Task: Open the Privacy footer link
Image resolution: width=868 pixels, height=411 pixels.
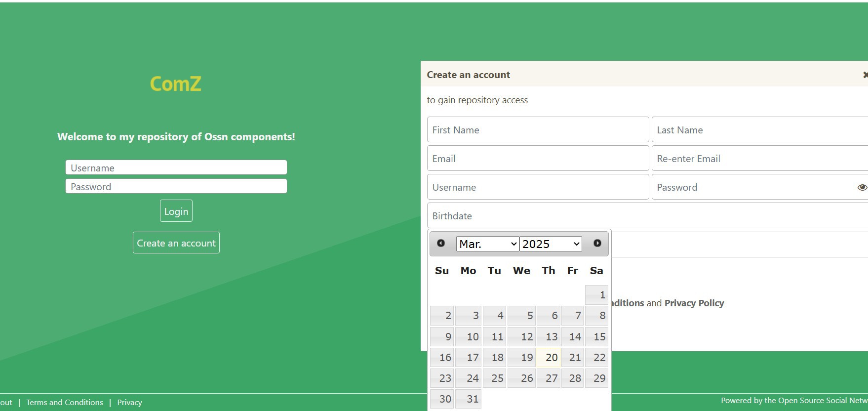Action: [129, 403]
